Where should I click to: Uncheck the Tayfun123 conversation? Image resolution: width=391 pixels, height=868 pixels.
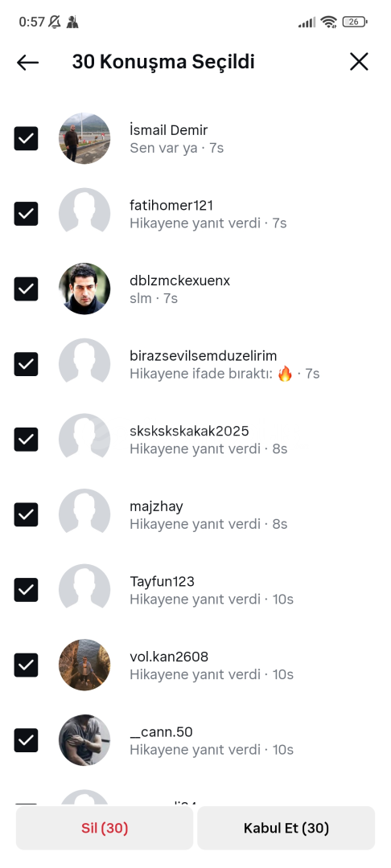[x=26, y=590]
